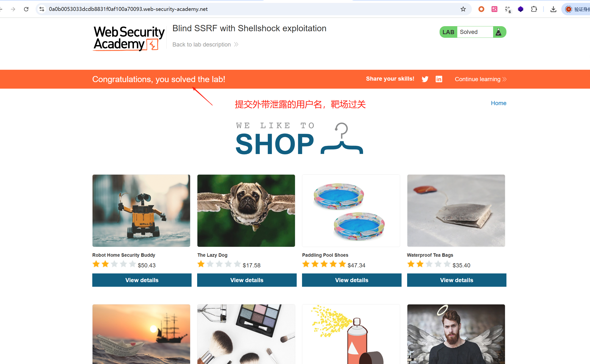Open Web Security Academy logo
Image resolution: width=590 pixels, height=364 pixels.
pyautogui.click(x=129, y=39)
